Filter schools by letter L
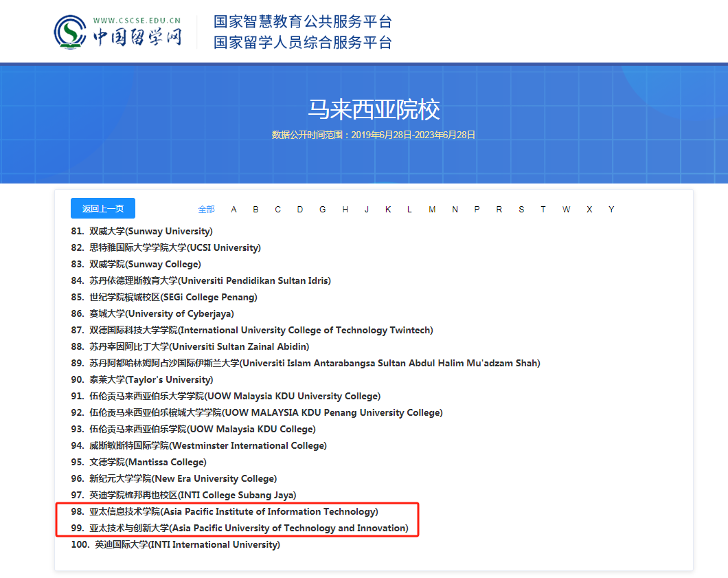The image size is (728, 578). 409,210
